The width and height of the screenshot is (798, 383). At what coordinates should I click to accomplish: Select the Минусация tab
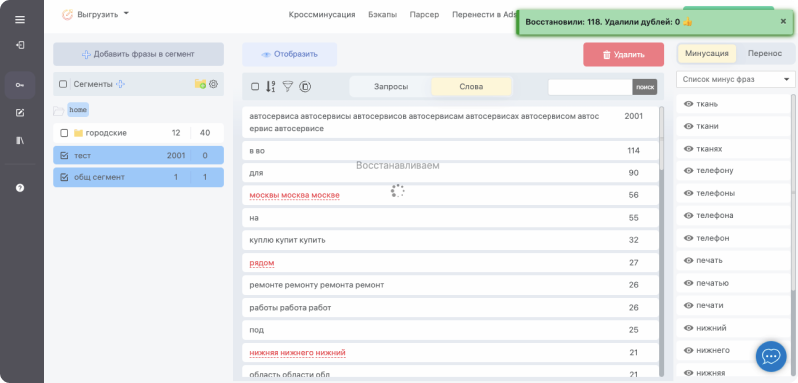pyautogui.click(x=706, y=53)
